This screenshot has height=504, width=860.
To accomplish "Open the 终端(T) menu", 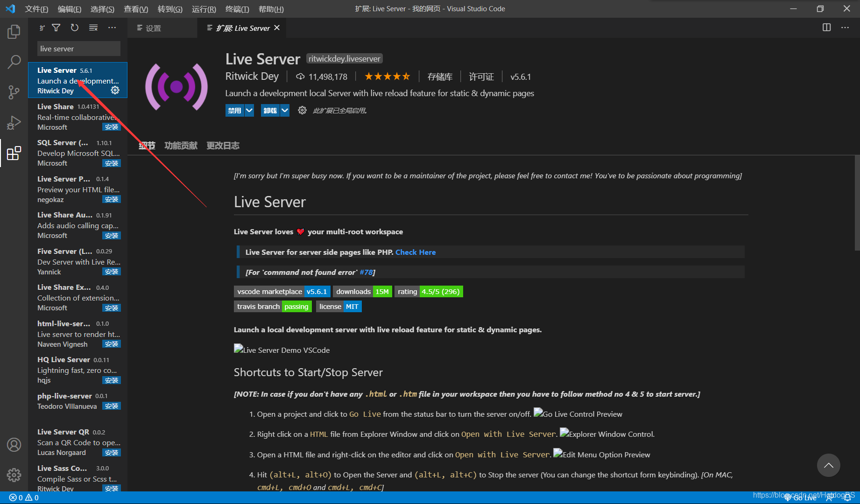I will tap(237, 9).
